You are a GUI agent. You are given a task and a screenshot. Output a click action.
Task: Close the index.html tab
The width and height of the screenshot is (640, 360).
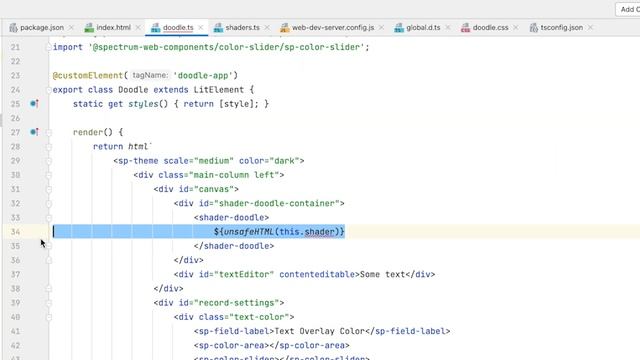pyautogui.click(x=138, y=27)
